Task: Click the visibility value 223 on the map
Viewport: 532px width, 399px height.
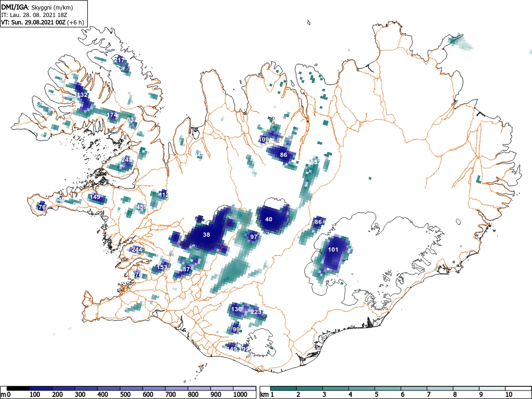Action: click(256, 312)
